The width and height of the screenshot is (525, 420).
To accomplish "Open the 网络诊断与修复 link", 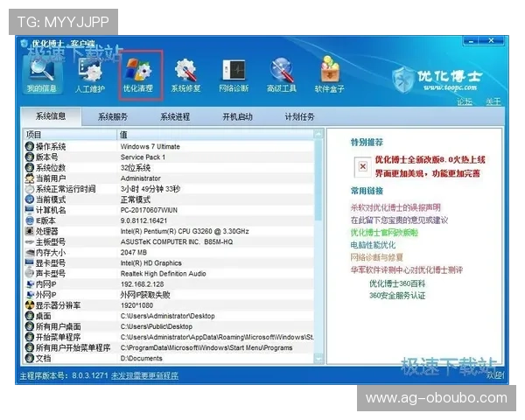I will [x=376, y=257].
